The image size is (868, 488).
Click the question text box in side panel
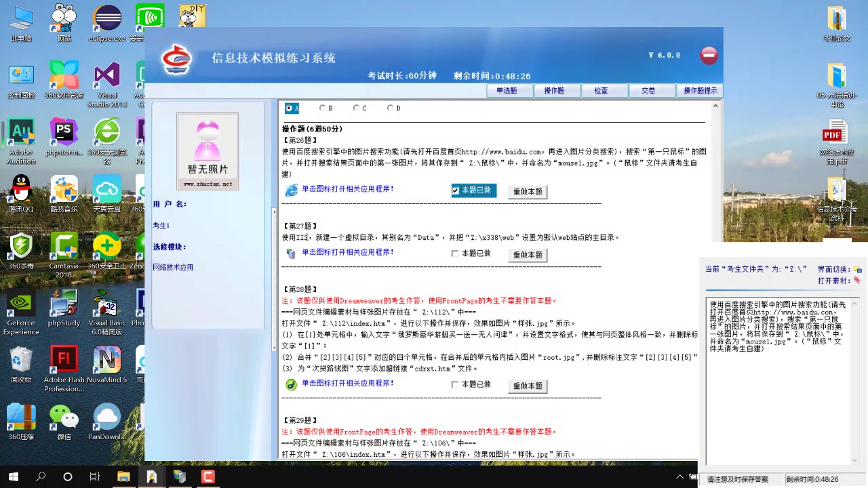pyautogui.click(x=783, y=381)
